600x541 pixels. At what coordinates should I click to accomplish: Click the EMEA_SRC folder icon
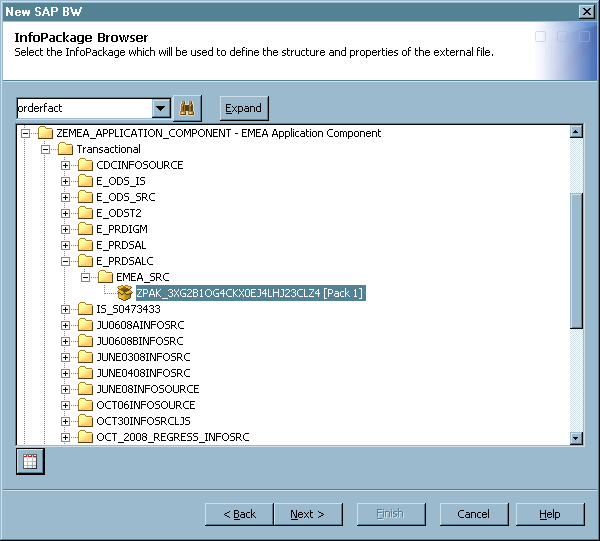(105, 277)
